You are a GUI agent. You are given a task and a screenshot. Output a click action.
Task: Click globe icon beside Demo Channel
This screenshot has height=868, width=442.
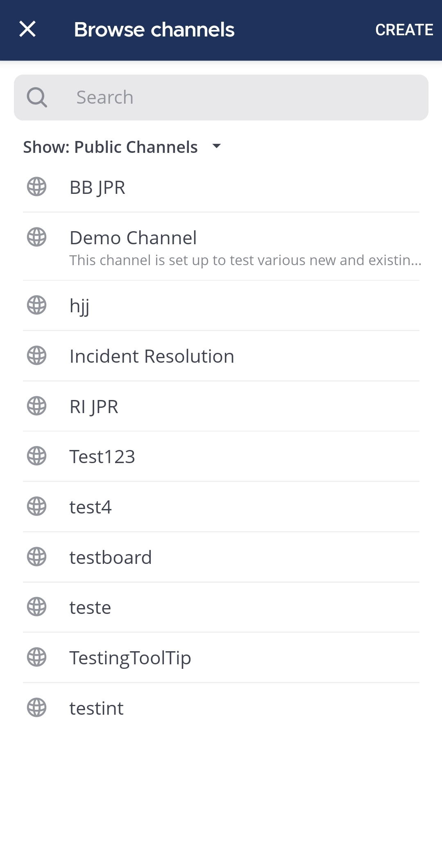point(36,237)
